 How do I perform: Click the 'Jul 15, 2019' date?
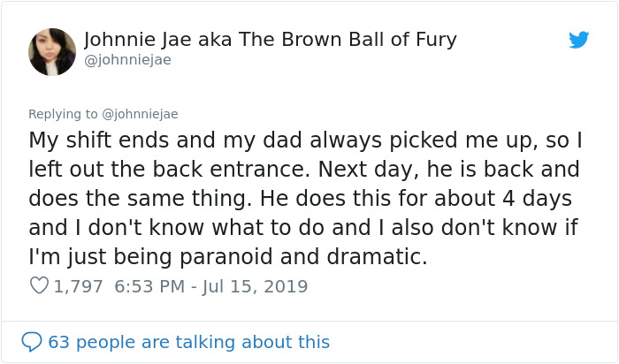258,286
